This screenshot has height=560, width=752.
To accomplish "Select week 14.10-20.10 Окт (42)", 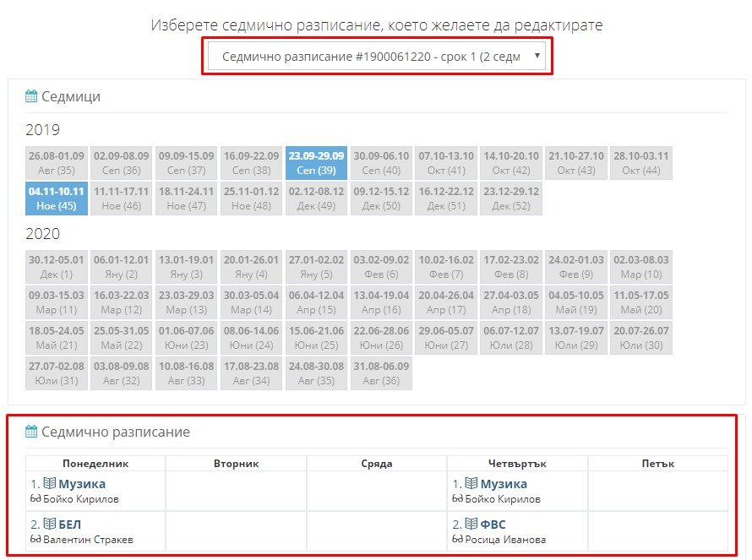I will (x=511, y=163).
